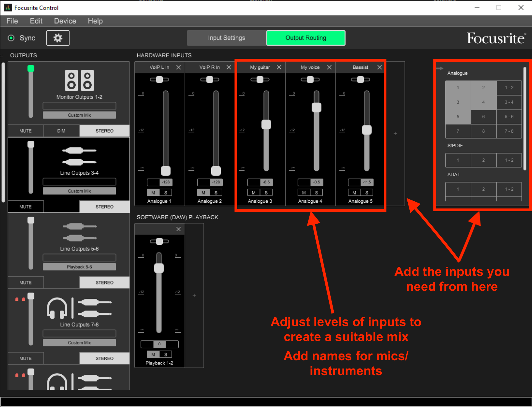Click the Playback 1-2 level fader handle
This screenshot has width=532, height=407.
[159, 268]
